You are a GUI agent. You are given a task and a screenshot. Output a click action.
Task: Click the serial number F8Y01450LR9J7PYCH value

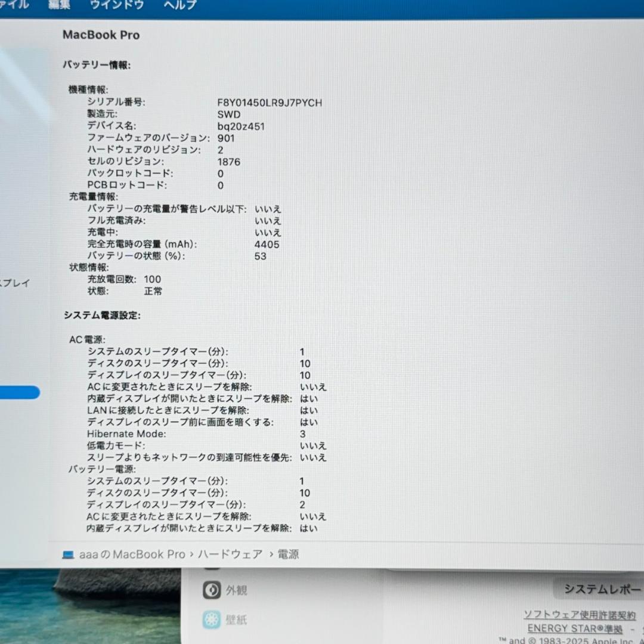tap(270, 103)
